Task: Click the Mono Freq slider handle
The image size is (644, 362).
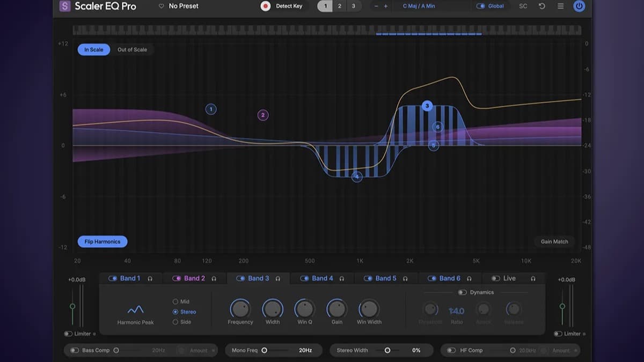Action: pyautogui.click(x=264, y=350)
